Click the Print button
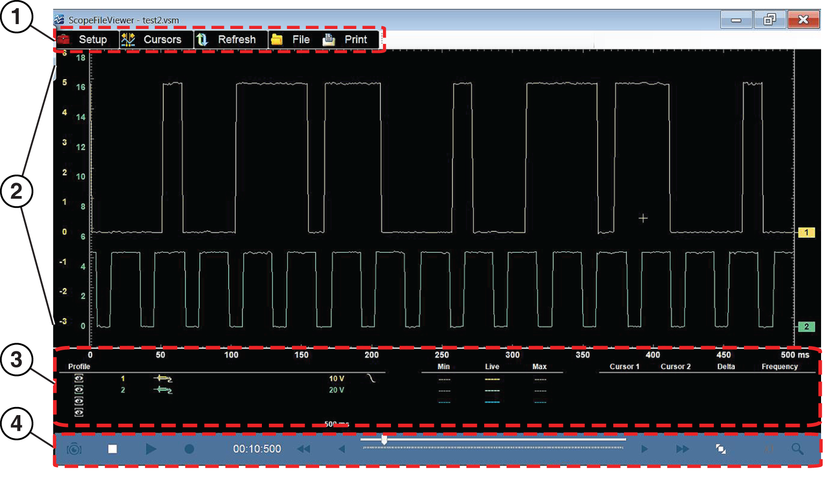Image resolution: width=835 pixels, height=504 pixels. [x=348, y=40]
